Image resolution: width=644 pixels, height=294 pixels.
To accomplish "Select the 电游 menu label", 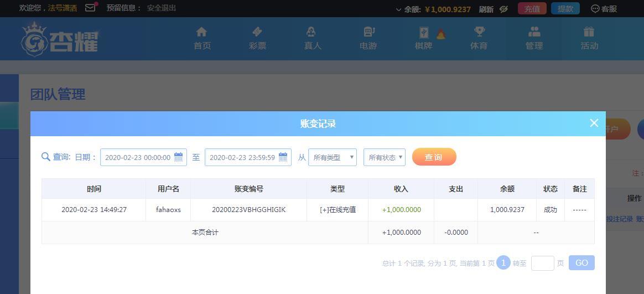I will tap(368, 46).
